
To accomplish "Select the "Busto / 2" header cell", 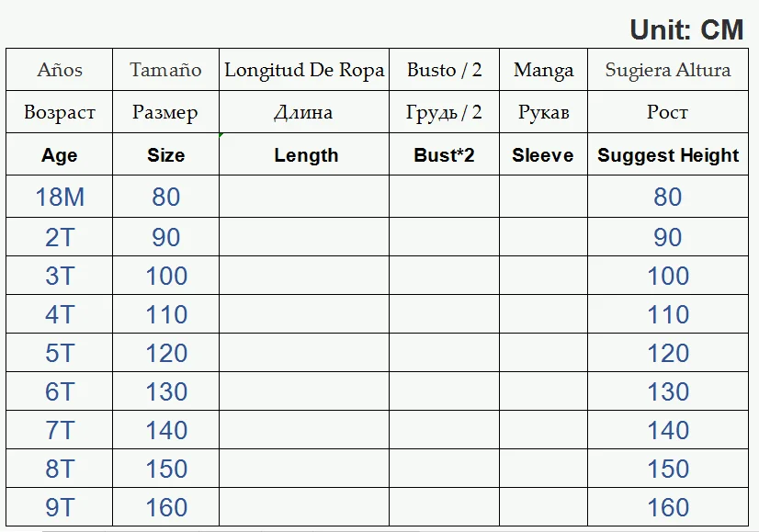I will tap(444, 70).
